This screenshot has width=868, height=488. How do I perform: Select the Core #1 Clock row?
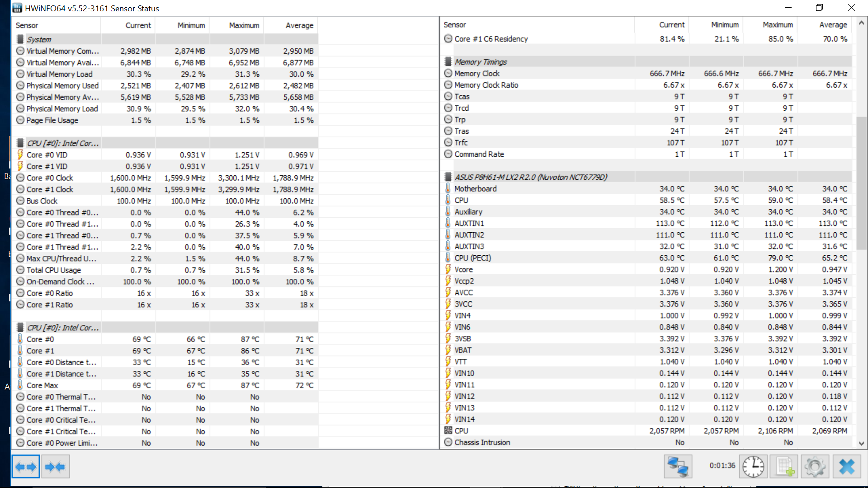point(165,189)
